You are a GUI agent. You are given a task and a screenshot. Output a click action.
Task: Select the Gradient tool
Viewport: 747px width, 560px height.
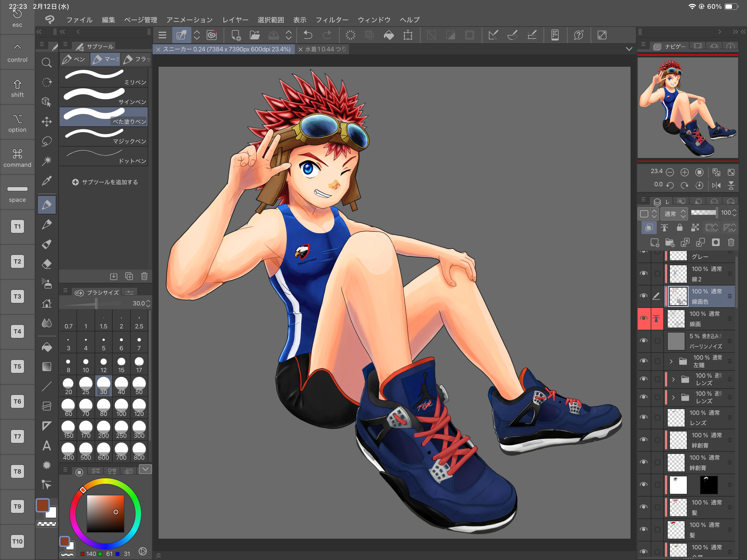click(x=46, y=366)
